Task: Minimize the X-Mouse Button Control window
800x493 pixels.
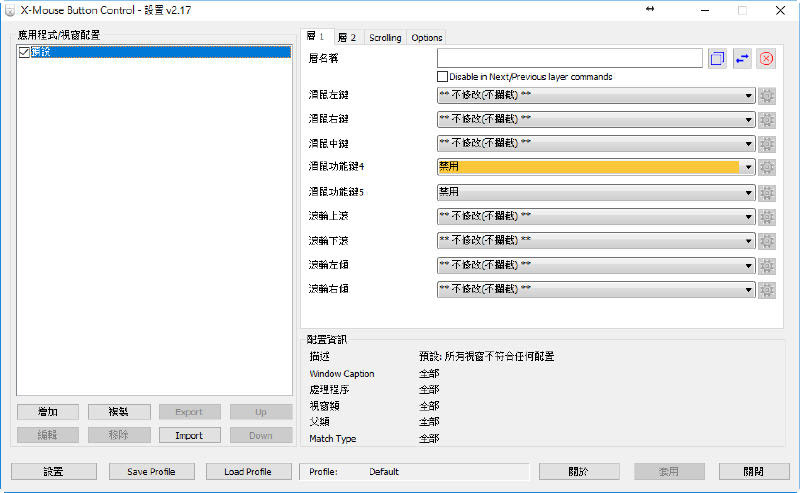Action: [x=705, y=10]
